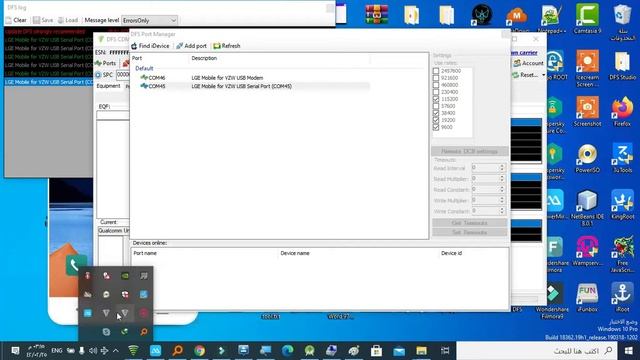Open Icecream Screen Recorder desktop icon

click(587, 68)
